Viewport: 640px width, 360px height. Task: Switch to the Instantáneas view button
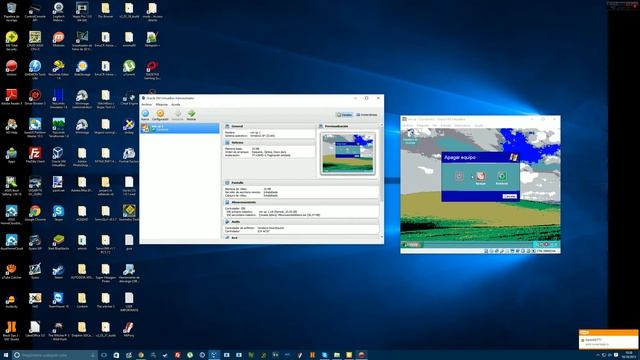pos(367,115)
